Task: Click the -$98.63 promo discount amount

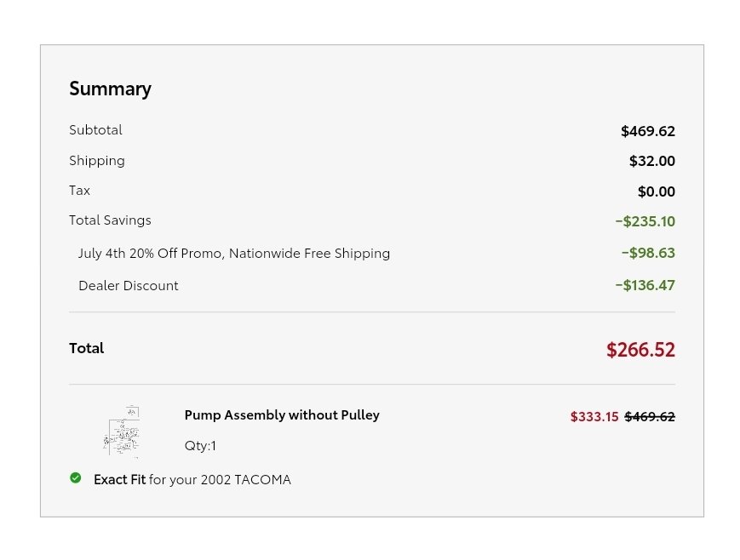Action: [x=648, y=253]
